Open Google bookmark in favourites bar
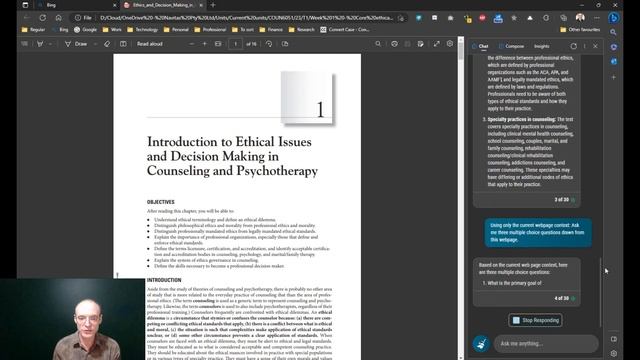The width and height of the screenshot is (640, 360). 85,29
